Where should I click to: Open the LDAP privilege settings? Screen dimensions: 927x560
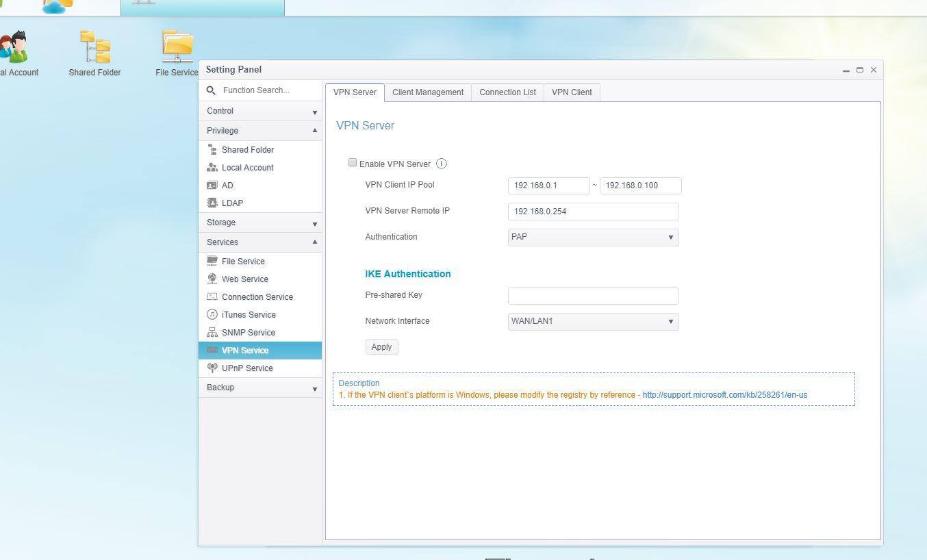click(x=232, y=203)
